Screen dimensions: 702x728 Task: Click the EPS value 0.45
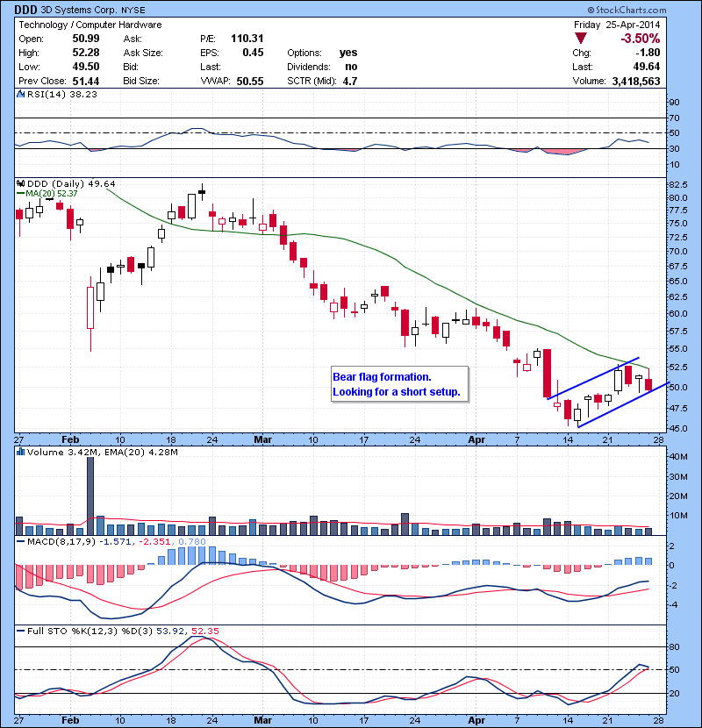tap(254, 53)
